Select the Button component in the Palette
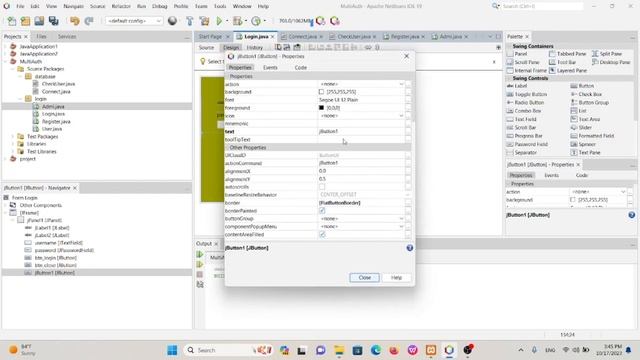640x360 pixels. [x=582, y=86]
